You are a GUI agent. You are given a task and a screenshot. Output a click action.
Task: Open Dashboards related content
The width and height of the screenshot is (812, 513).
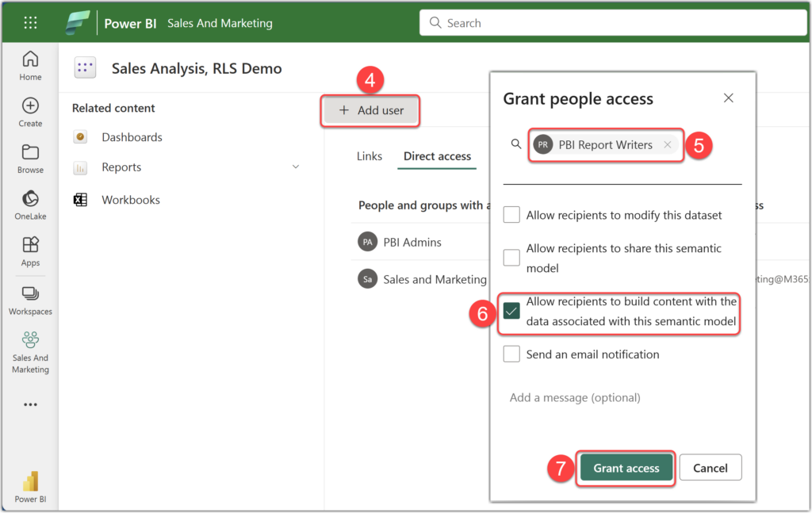(132, 137)
